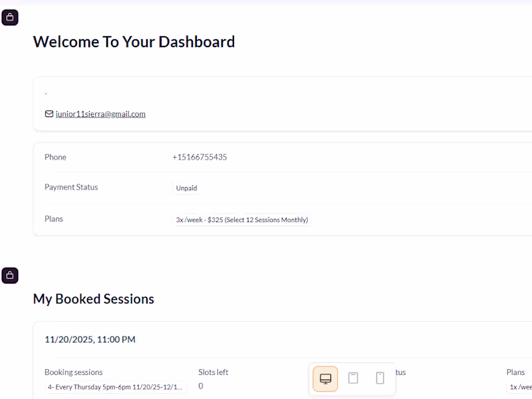This screenshot has width=532, height=399.
Task: Open the Plans dropdown showing 3x/week $325
Action: click(x=242, y=219)
